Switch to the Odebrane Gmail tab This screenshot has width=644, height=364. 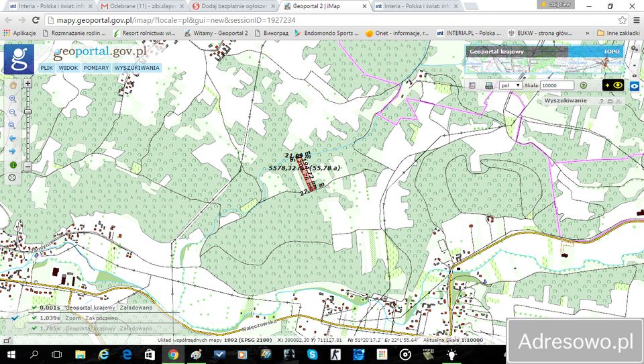[x=142, y=6]
